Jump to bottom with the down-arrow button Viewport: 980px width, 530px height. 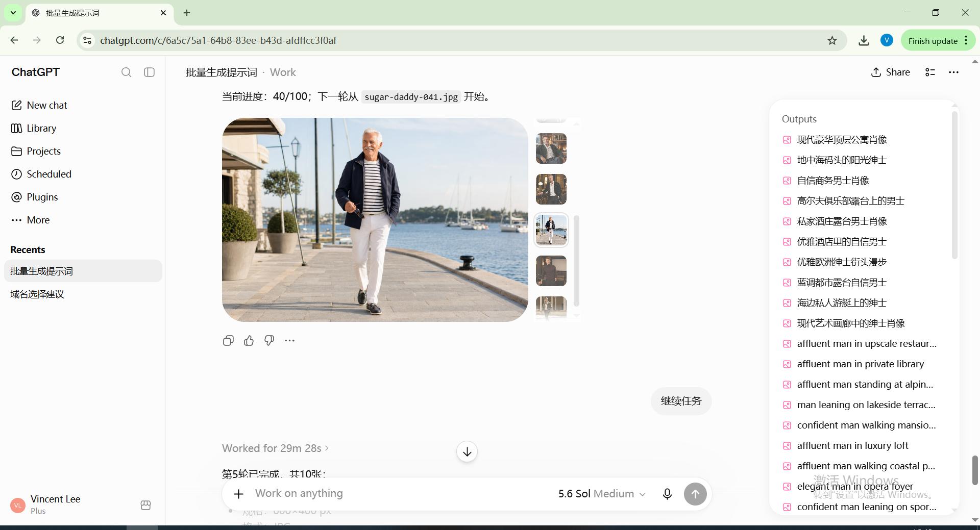pyautogui.click(x=467, y=451)
